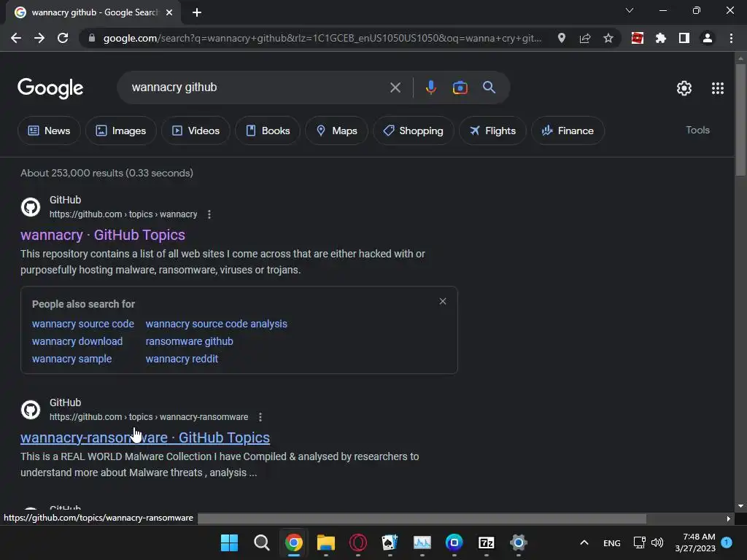Share this page using the share icon
Screen dimensions: 747x560
585,38
